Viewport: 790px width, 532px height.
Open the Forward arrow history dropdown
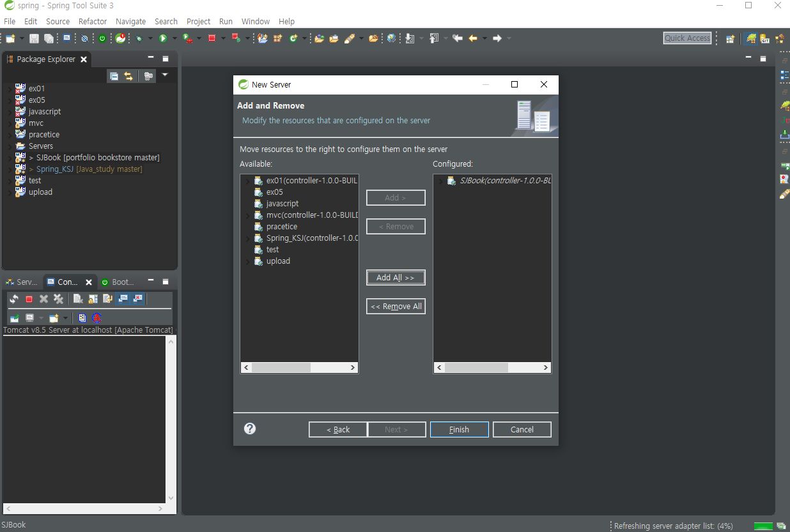(509, 38)
